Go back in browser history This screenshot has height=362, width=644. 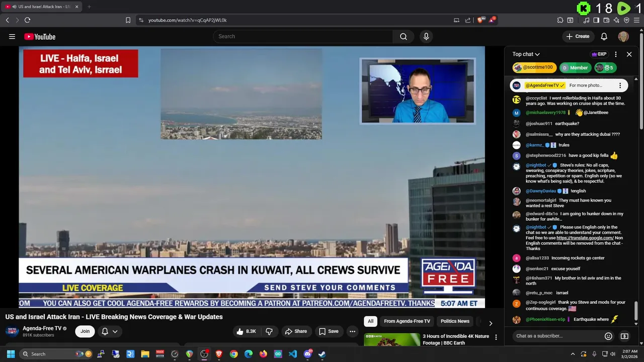[x=7, y=20]
